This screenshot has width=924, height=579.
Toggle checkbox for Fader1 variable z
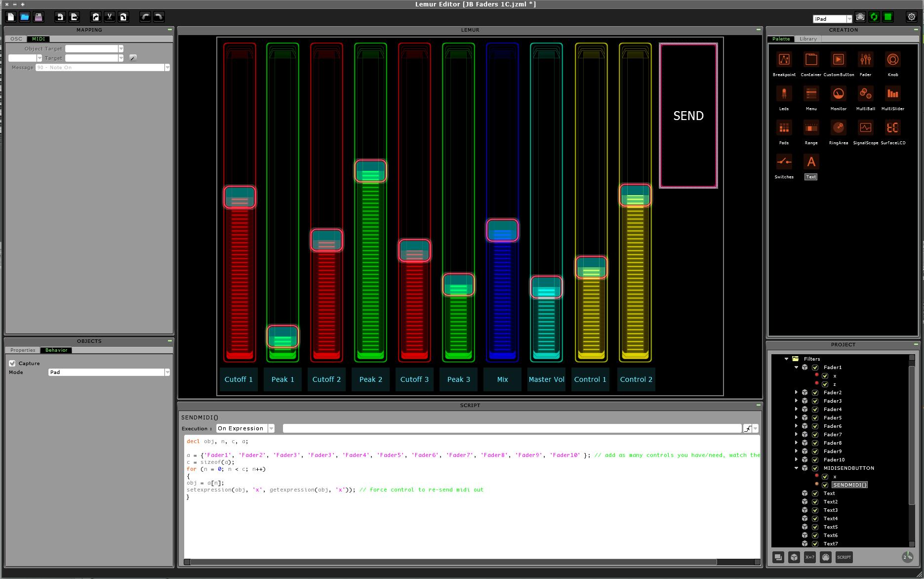(825, 384)
